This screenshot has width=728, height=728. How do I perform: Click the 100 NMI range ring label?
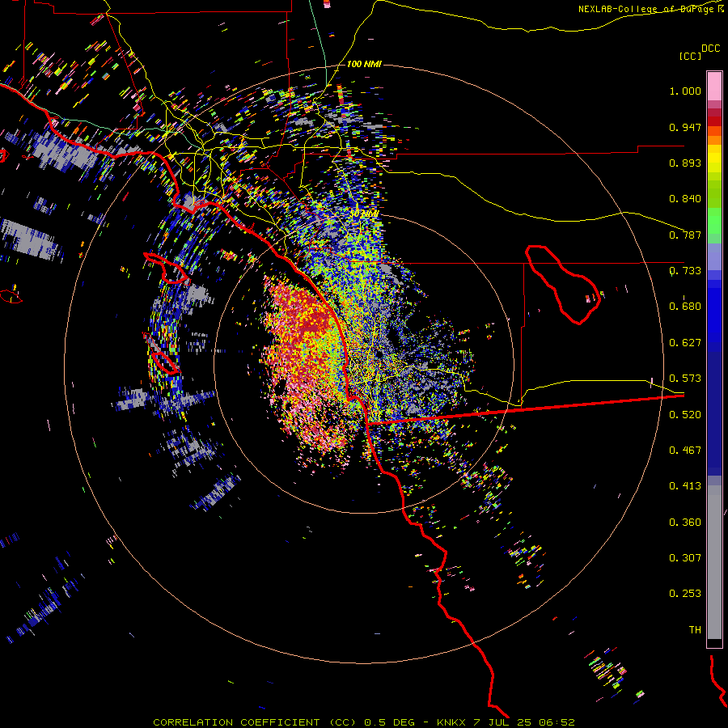click(364, 64)
